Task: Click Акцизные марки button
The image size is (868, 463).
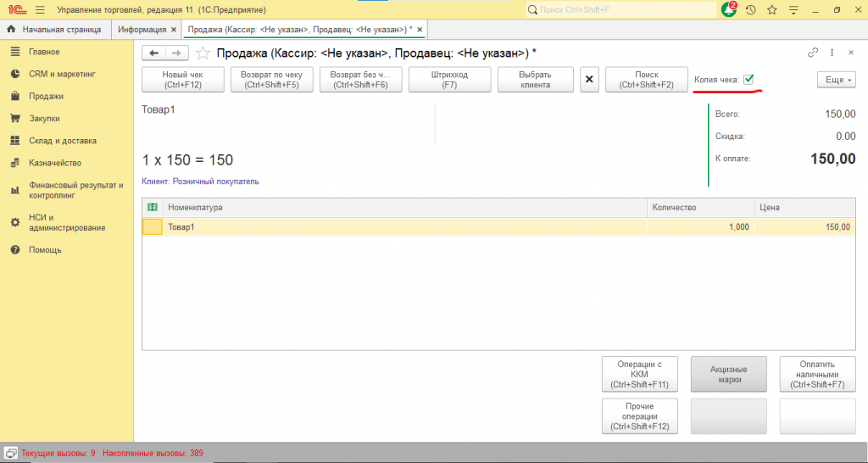Action: coord(728,375)
